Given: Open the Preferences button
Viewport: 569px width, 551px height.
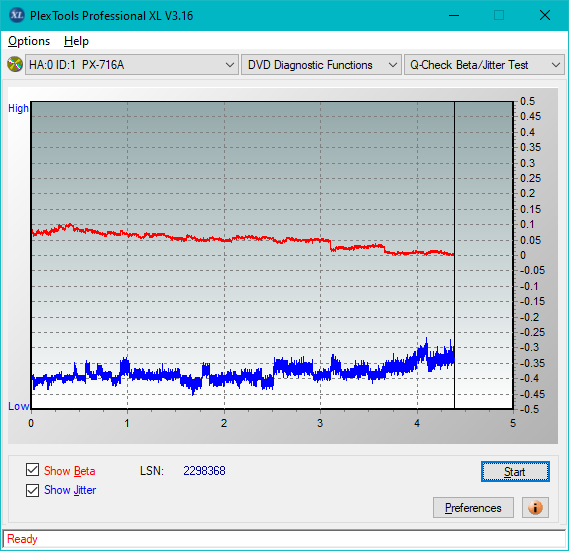Looking at the screenshot, I should point(473,507).
